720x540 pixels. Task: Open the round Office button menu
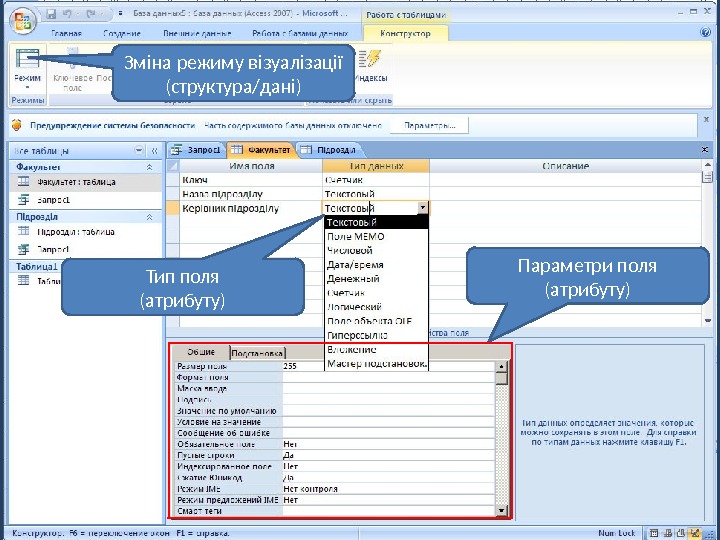22,22
